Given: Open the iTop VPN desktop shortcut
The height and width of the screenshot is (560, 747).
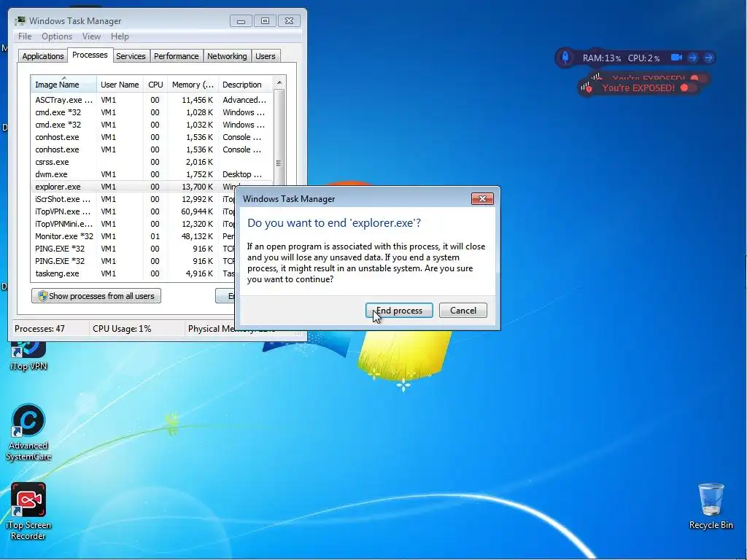Looking at the screenshot, I should pos(28,356).
